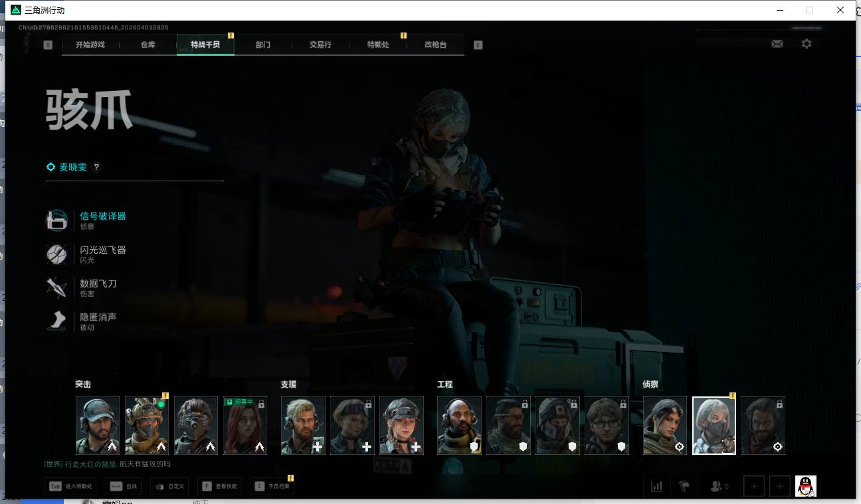Select the 信号破译器 skill icon
The image size is (861, 504).
pyautogui.click(x=56, y=220)
